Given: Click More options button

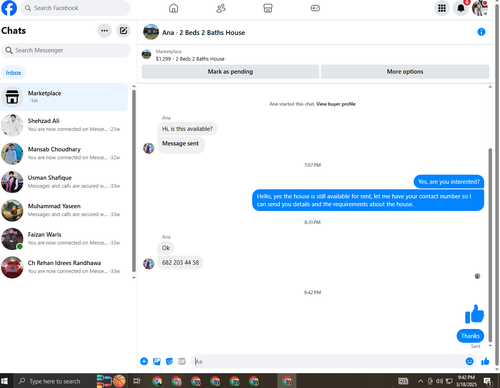Looking at the screenshot, I should pyautogui.click(x=405, y=72).
